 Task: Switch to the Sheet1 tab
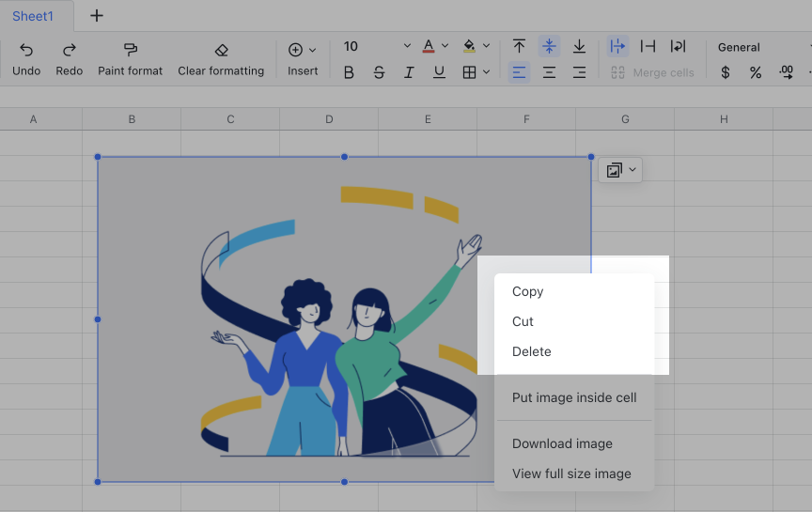34,16
